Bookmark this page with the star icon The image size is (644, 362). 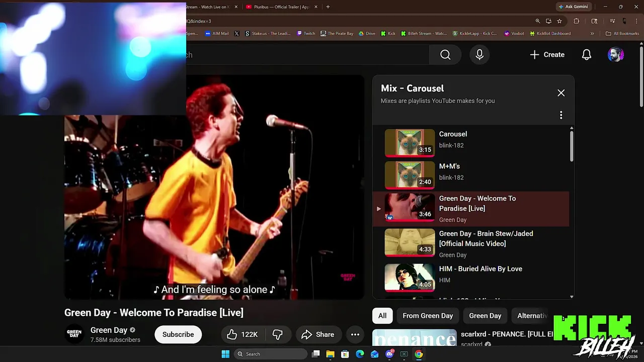click(x=559, y=21)
